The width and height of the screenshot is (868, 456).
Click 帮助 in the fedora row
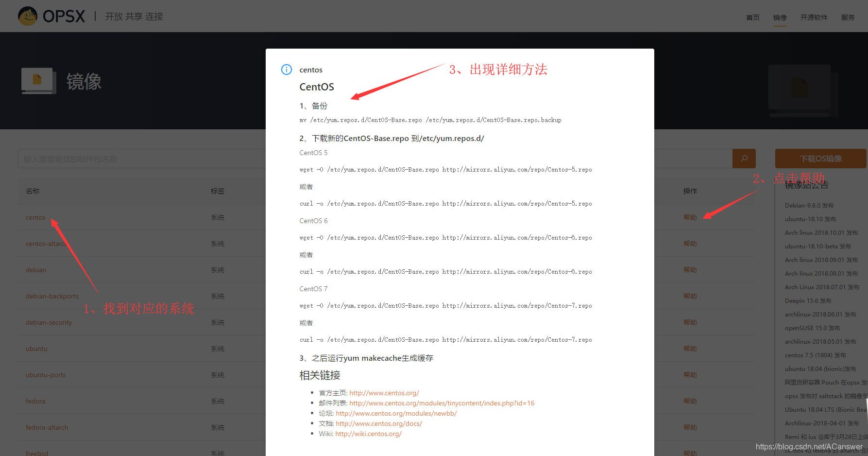[x=690, y=401]
